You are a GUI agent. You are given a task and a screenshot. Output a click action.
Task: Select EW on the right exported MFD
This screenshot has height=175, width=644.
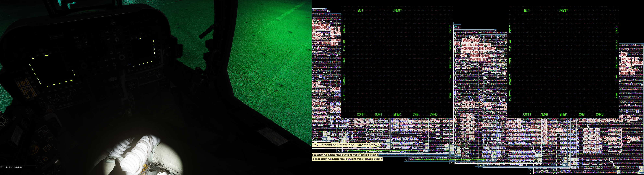point(617,96)
